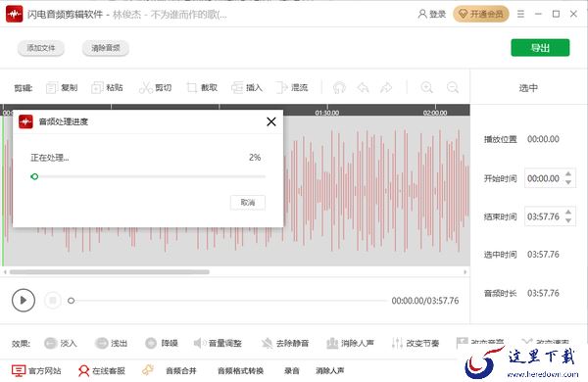Image resolution: width=588 pixels, height=382 pixels.
Task: Click the orange hot icon before 音频合并
Action: point(148,370)
